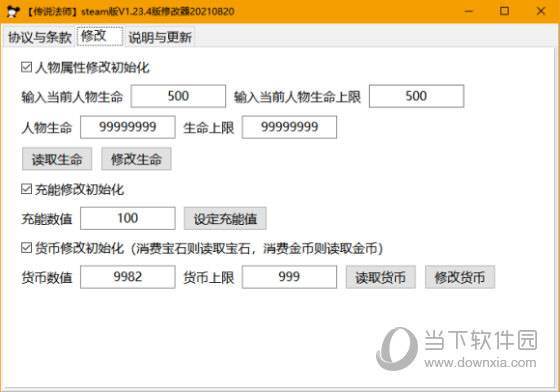Click the 修改生命 button
This screenshot has height=392, width=560.
tap(136, 159)
